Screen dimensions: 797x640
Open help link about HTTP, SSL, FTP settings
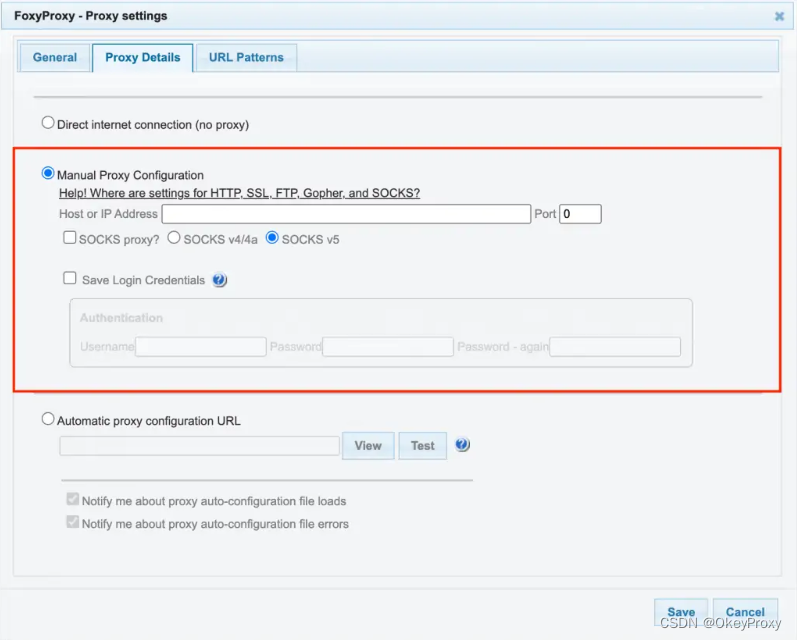click(x=239, y=193)
